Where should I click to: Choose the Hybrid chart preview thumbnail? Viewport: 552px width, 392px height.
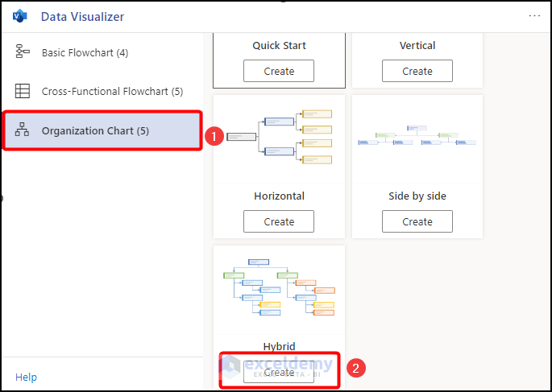coord(279,288)
